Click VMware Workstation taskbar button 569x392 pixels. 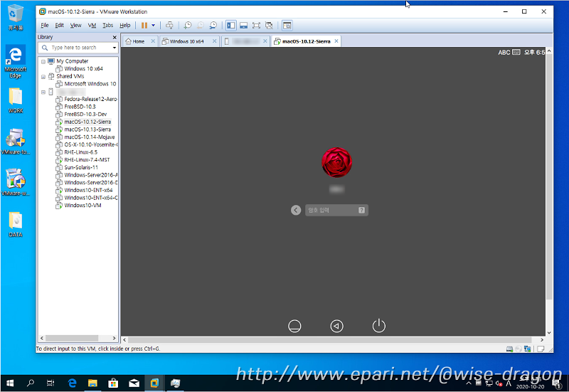point(154,383)
